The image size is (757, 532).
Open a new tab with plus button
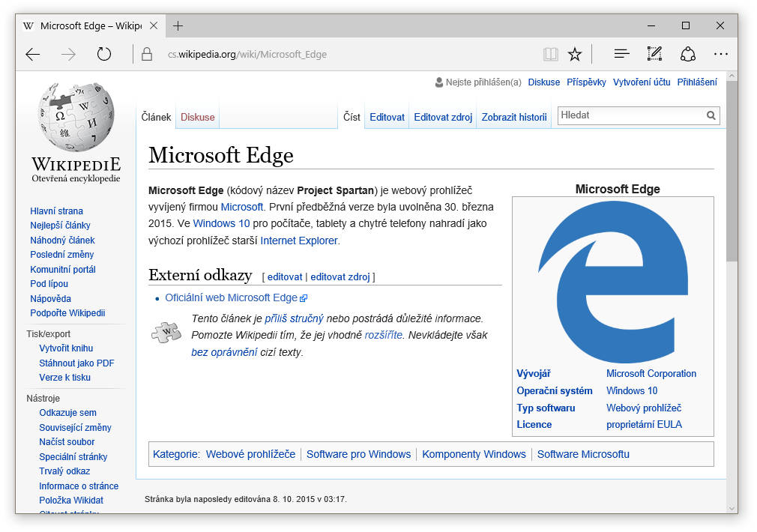(178, 25)
